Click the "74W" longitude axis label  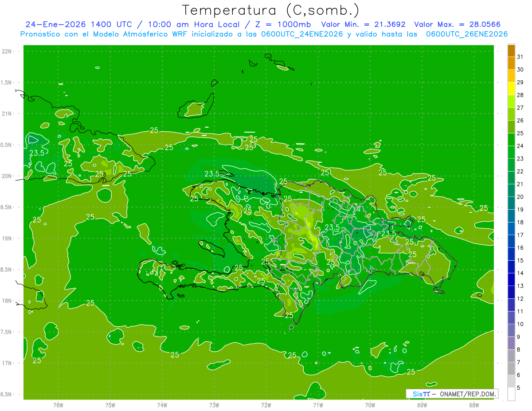(x=162, y=405)
